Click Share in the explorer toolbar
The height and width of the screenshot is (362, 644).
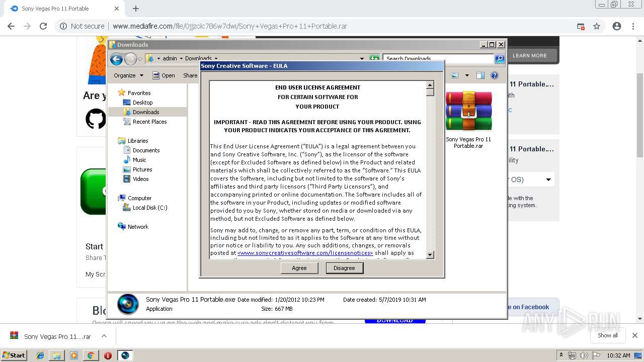pos(190,75)
